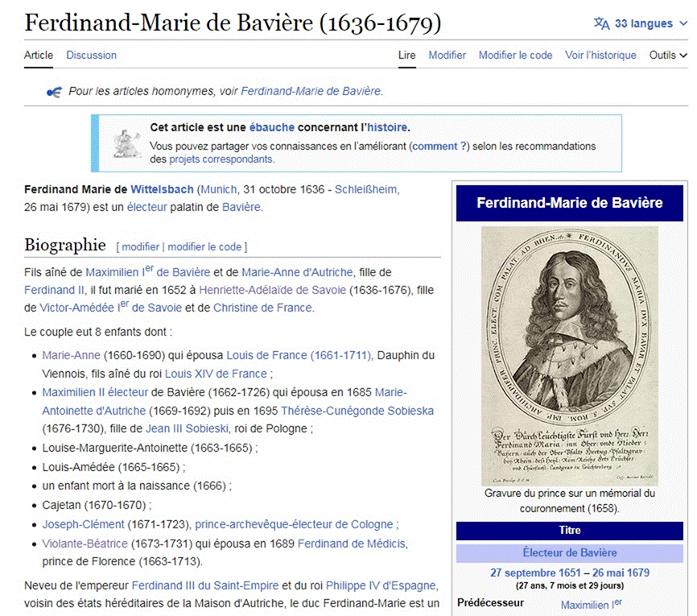Open the histoire link in the stub banner
Viewport: 697px width, 616px height.
pos(386,127)
